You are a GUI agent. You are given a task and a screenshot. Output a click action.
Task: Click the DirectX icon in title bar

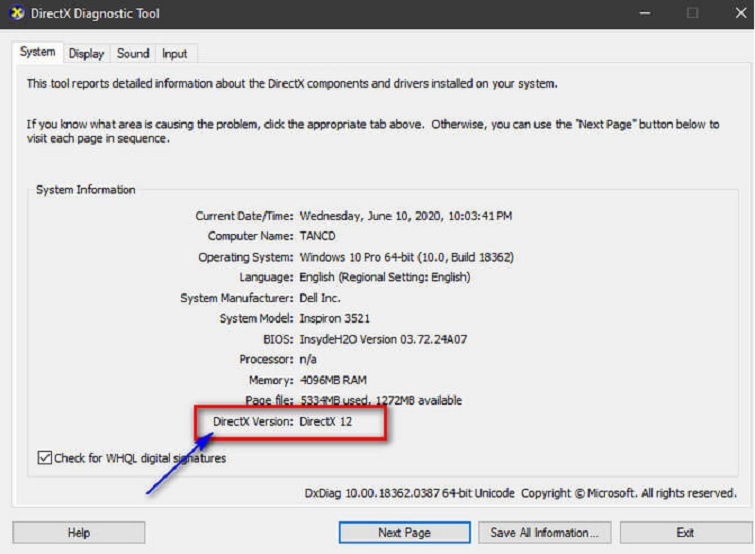pos(17,14)
